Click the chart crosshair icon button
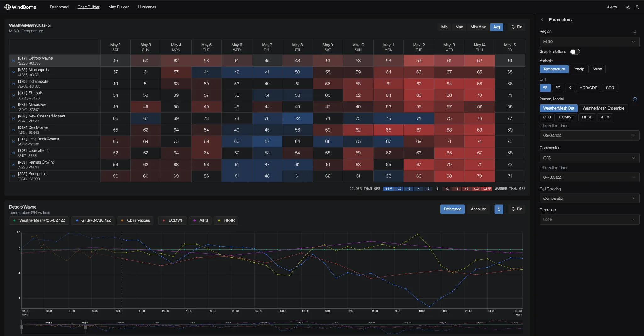 [x=499, y=209]
